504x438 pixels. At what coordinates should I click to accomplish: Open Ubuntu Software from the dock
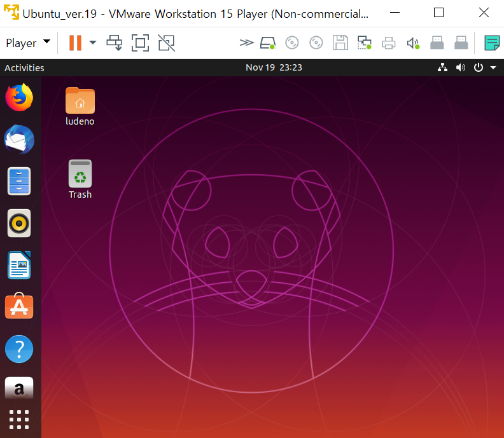(x=19, y=306)
